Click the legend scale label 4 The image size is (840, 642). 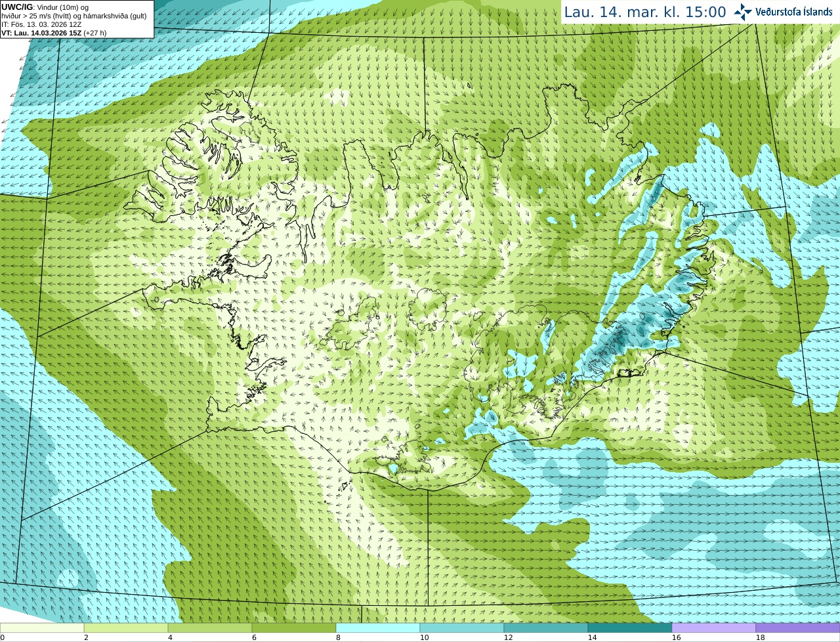(x=170, y=637)
